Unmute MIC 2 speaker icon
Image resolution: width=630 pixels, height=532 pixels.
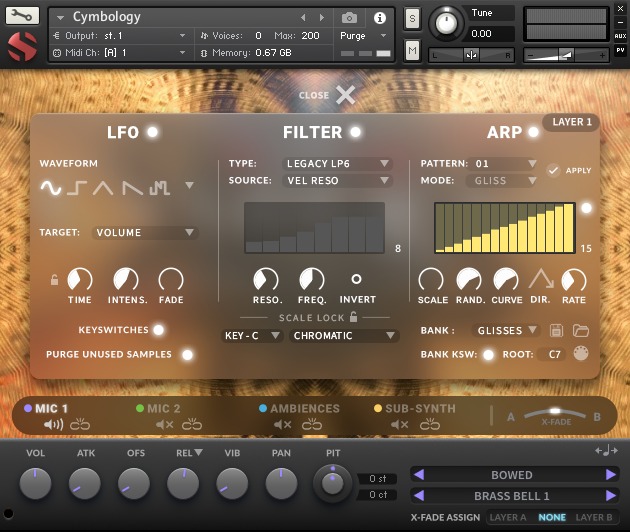[165, 424]
